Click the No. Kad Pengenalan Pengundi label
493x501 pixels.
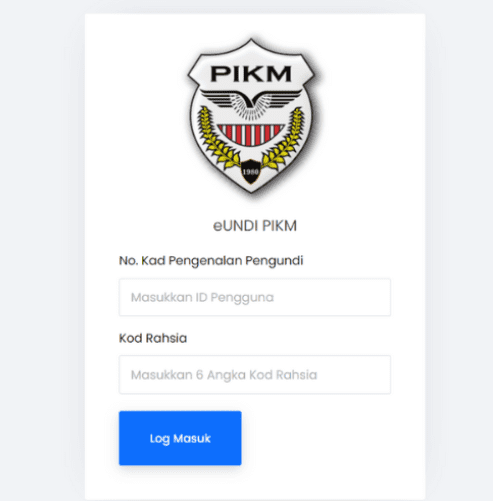[x=211, y=261]
